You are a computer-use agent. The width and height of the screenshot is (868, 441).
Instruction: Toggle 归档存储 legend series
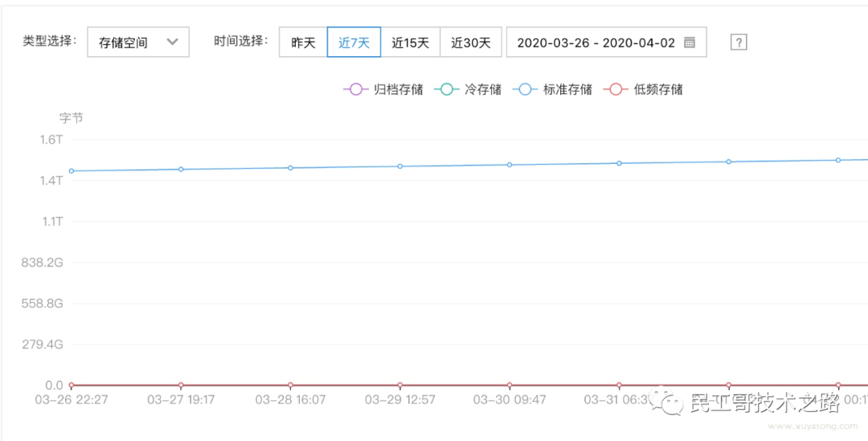383,89
